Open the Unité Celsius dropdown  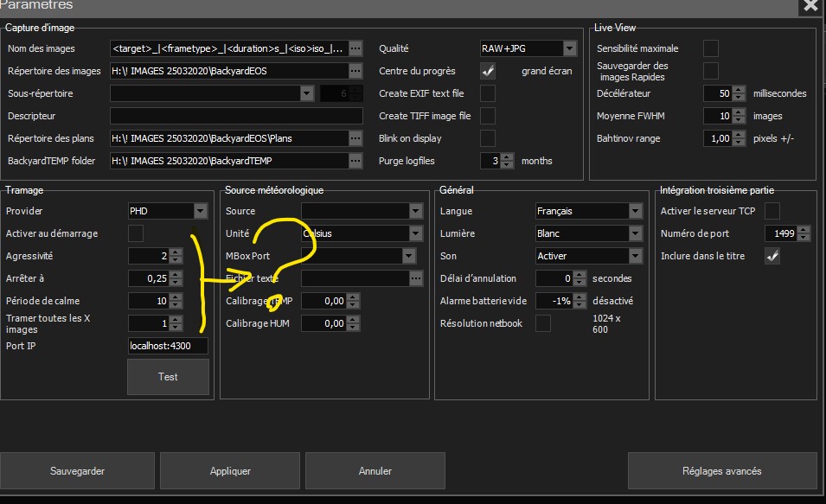click(x=416, y=233)
